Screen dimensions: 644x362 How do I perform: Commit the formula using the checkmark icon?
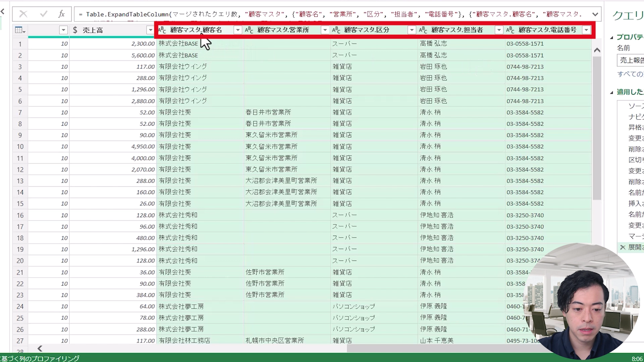click(x=43, y=14)
